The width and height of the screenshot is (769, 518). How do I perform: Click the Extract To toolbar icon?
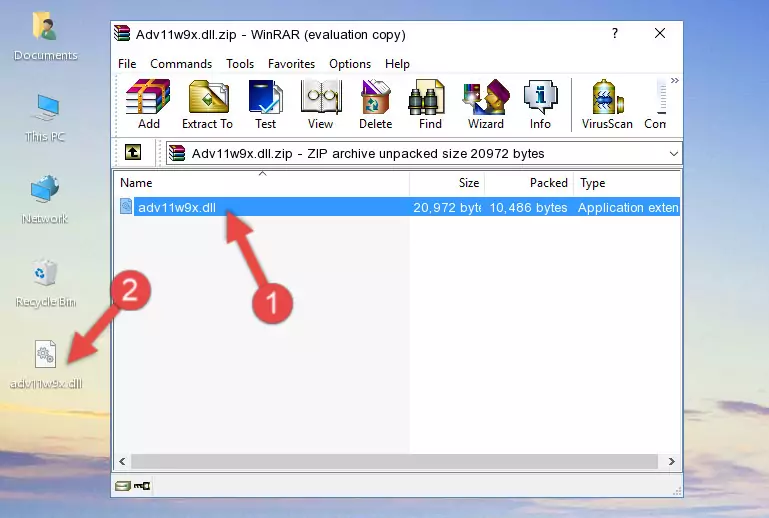point(207,104)
